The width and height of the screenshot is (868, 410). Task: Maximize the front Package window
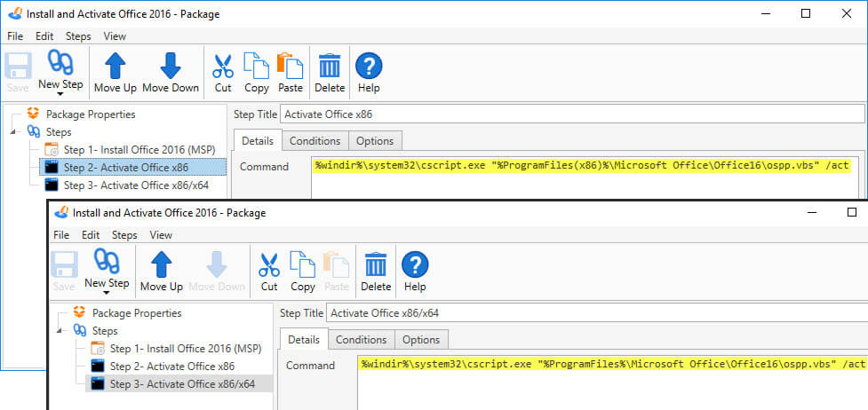pos(852,212)
